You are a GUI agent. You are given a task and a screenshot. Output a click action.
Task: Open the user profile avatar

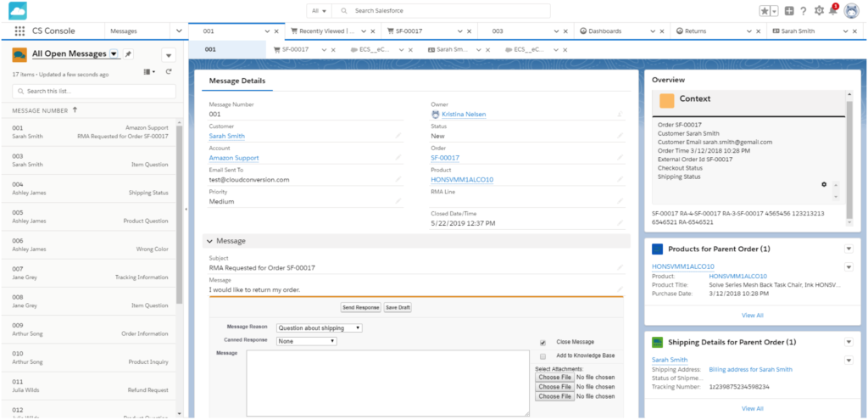pos(851,11)
